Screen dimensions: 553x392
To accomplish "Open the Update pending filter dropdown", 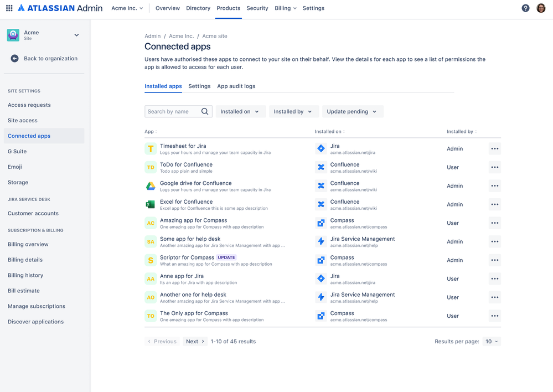I will [x=352, y=111].
